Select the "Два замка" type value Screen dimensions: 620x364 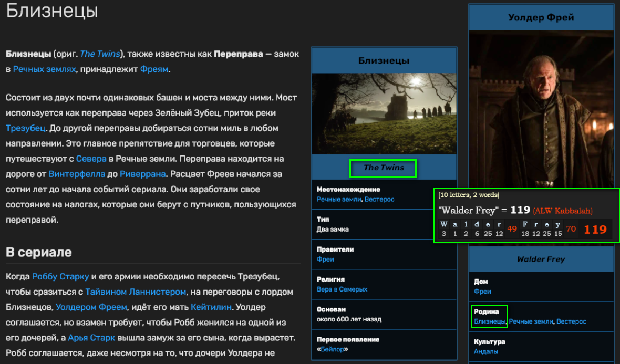point(333,229)
